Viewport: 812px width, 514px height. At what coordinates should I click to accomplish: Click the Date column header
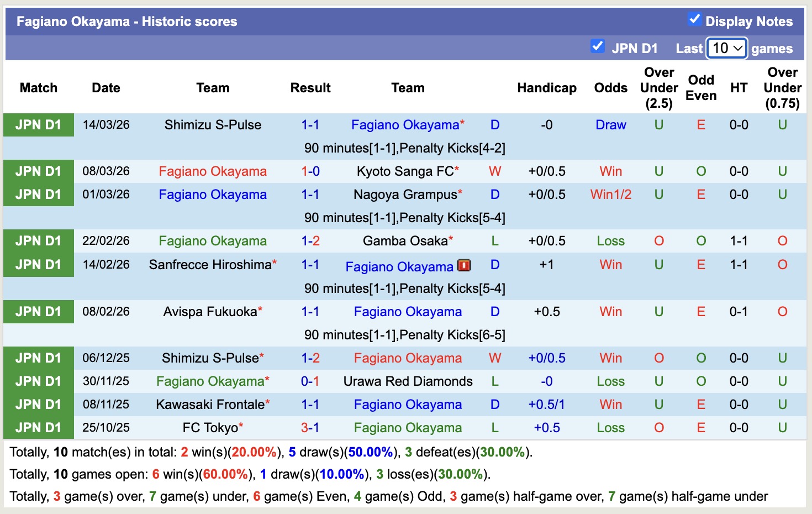(x=106, y=87)
